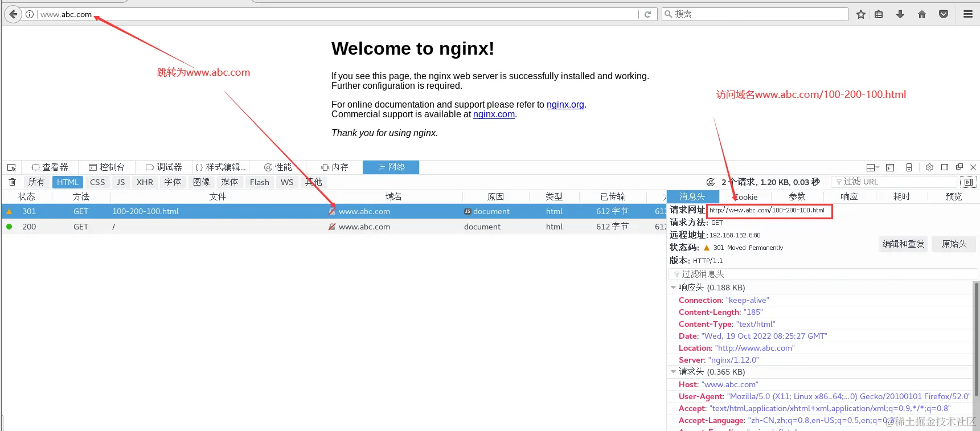The image size is (980, 431).
Task: Toggle the WS request filter
Action: tap(287, 182)
